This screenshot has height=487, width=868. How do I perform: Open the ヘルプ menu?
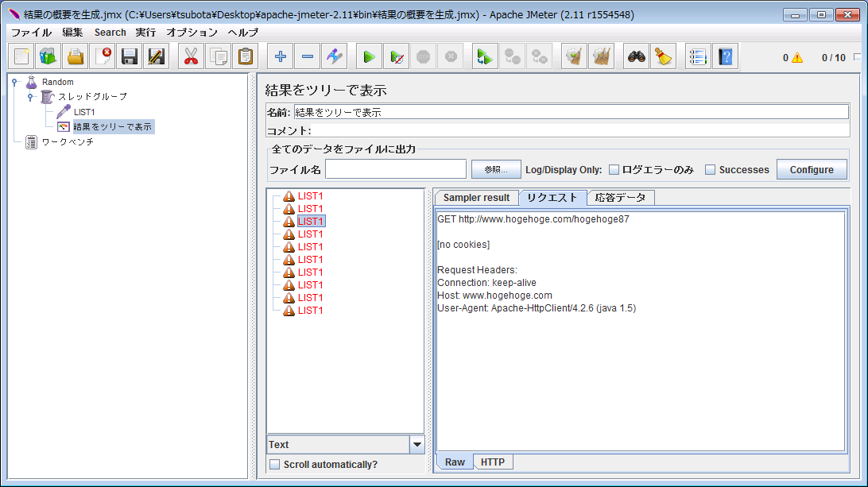(243, 32)
